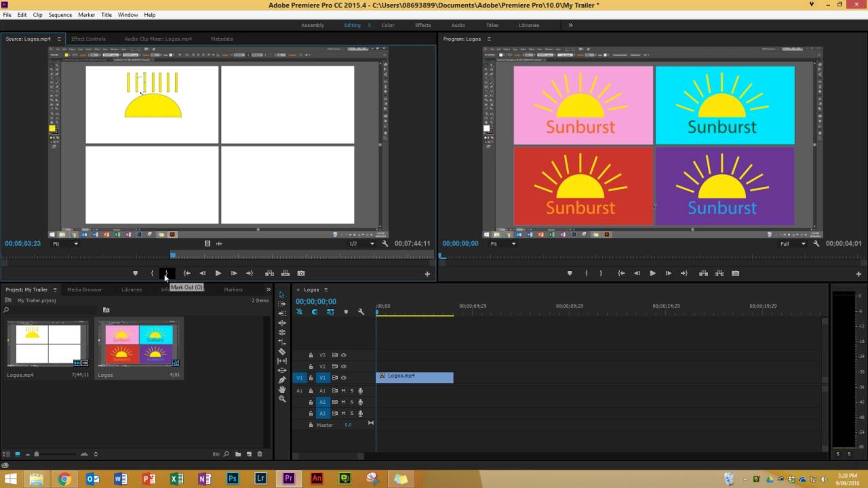Open Program monitor Full resolution dropdown
868x488 pixels.
[793, 243]
